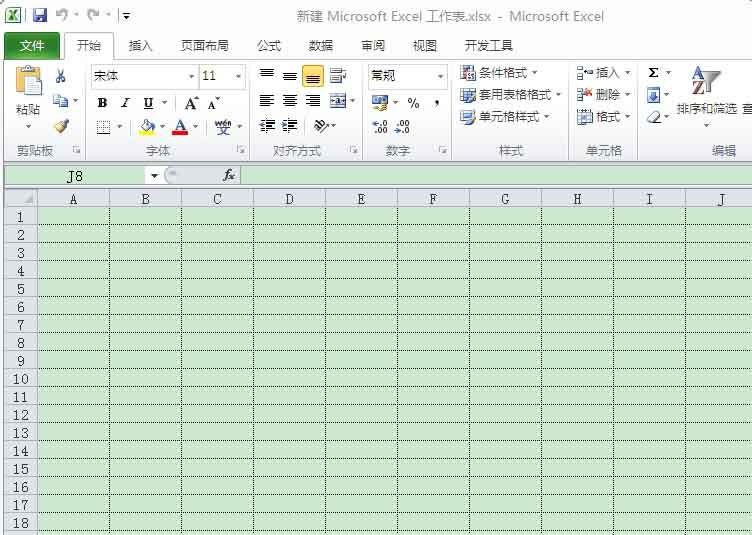Click the Percent Style icon
Screen dimensions: 752x535
pyautogui.click(x=413, y=102)
